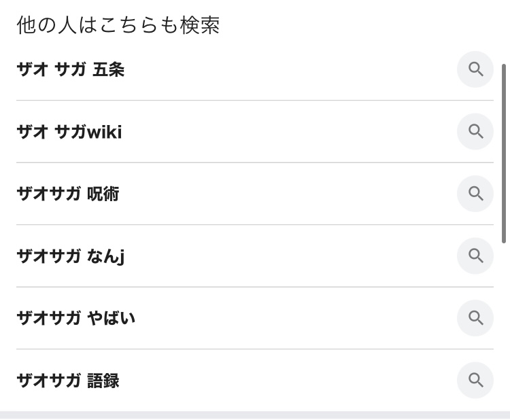This screenshot has height=420, width=510.
Task: Open related search text ザオサガ なんj
Action: 70,256
